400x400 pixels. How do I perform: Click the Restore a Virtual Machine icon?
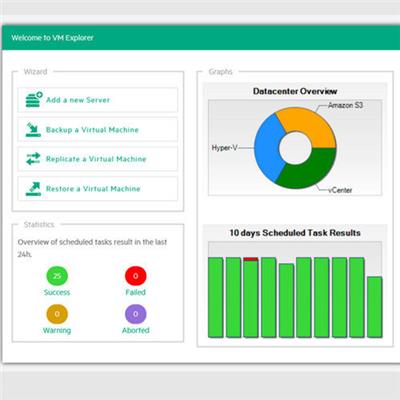33,189
